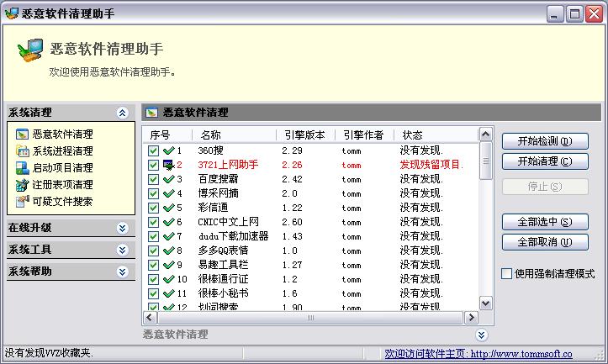
Task: Open 恶意软件清理 in sidebar
Action: [x=62, y=135]
